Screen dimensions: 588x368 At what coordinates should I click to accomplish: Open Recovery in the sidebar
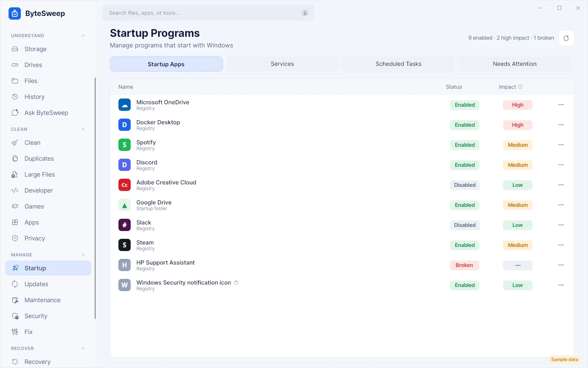pos(48,362)
